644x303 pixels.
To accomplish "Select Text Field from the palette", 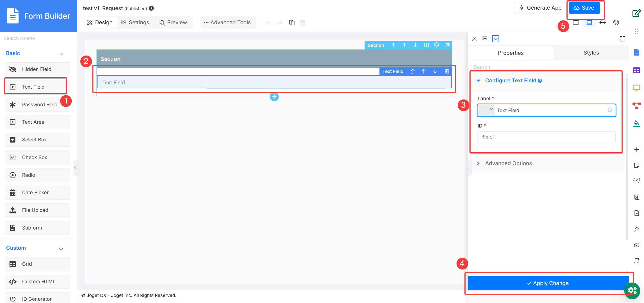I will pos(37,87).
